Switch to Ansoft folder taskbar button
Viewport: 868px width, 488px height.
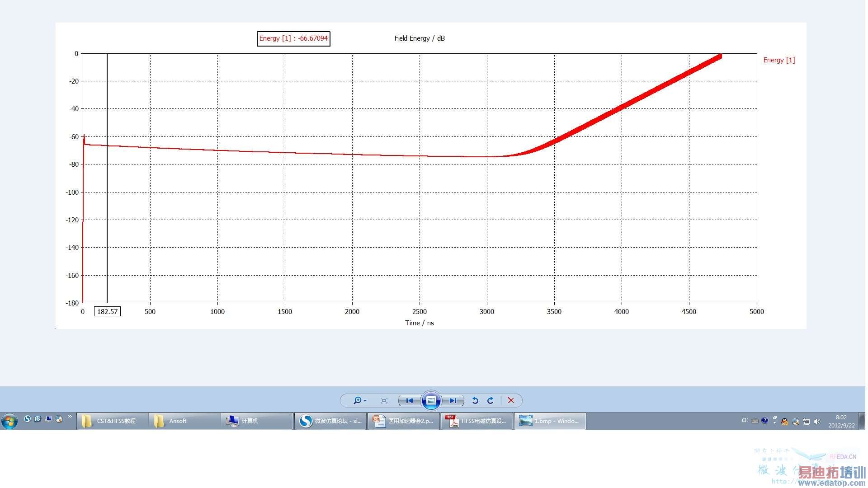tap(177, 421)
